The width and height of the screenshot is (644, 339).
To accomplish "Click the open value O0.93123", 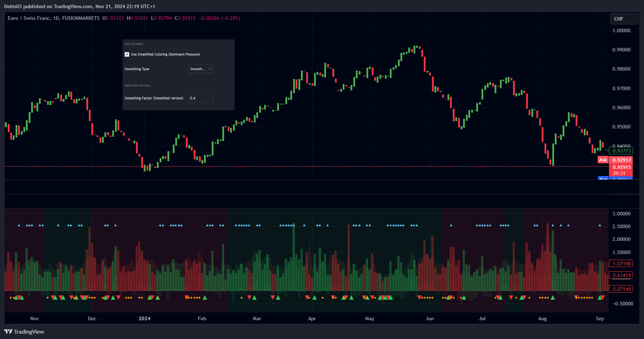I will (x=113, y=18).
